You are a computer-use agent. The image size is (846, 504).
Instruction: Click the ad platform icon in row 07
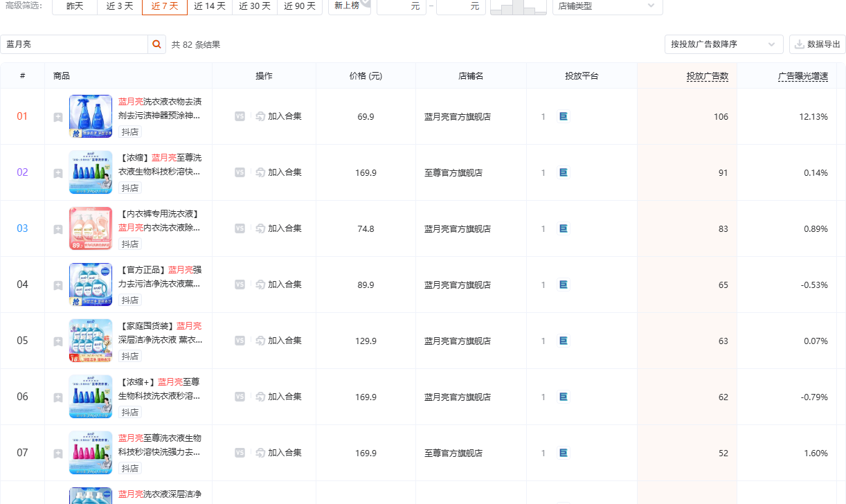[x=563, y=453]
